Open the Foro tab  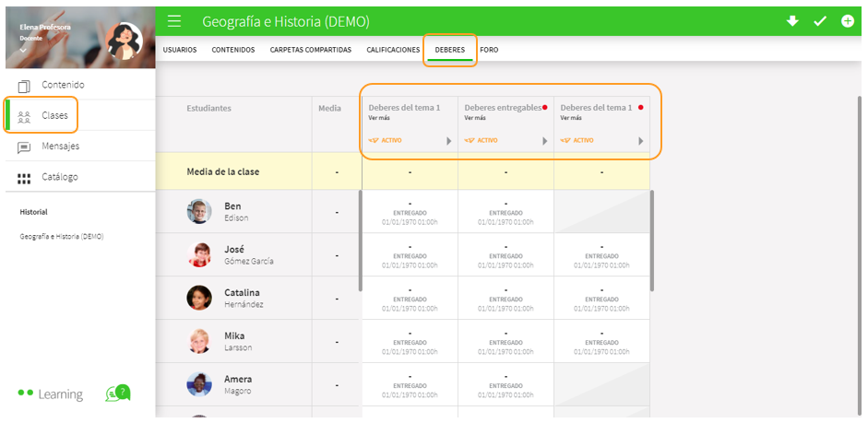(x=489, y=50)
